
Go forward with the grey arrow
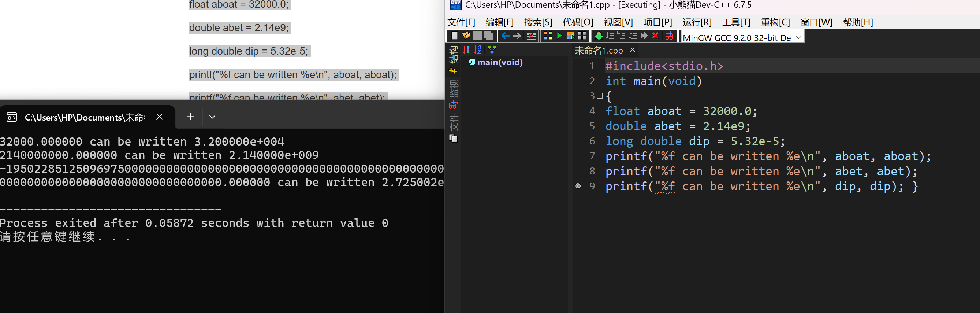pyautogui.click(x=517, y=36)
